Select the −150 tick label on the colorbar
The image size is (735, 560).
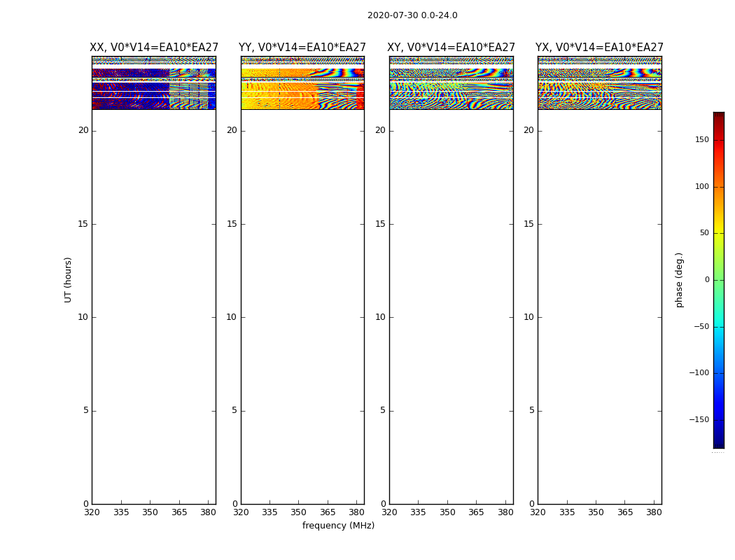(699, 420)
